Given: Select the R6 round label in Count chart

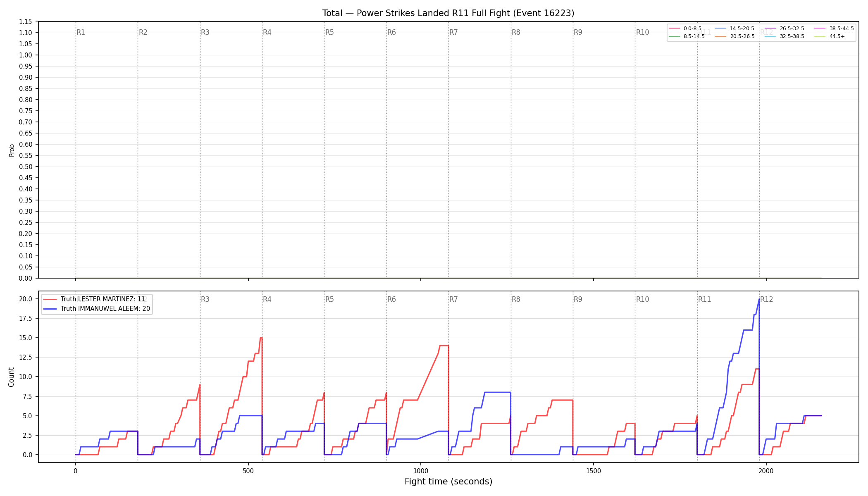Looking at the screenshot, I should 391,299.
